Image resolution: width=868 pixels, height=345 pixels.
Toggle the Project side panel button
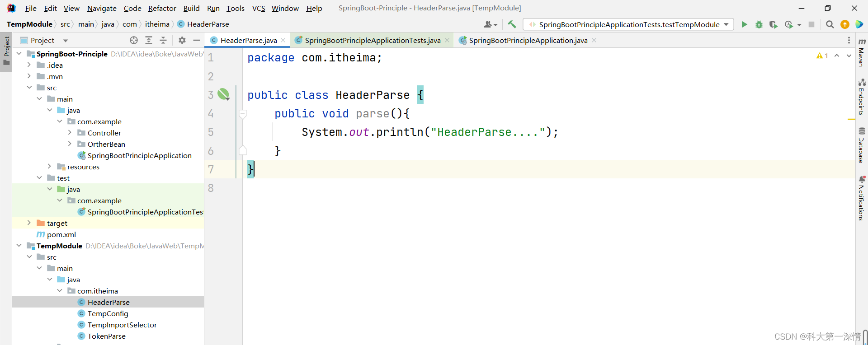click(6, 51)
